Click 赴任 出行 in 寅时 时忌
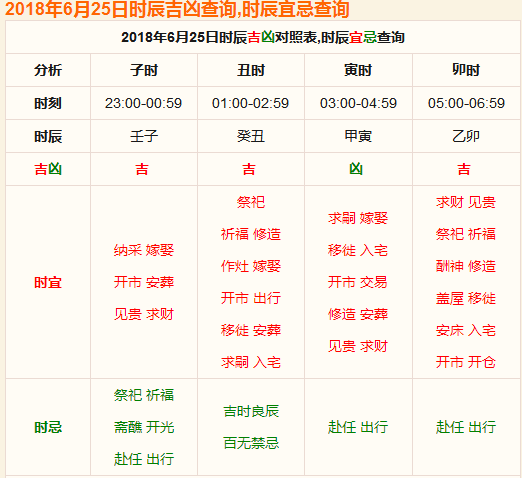This screenshot has height=478, width=522. (x=358, y=427)
